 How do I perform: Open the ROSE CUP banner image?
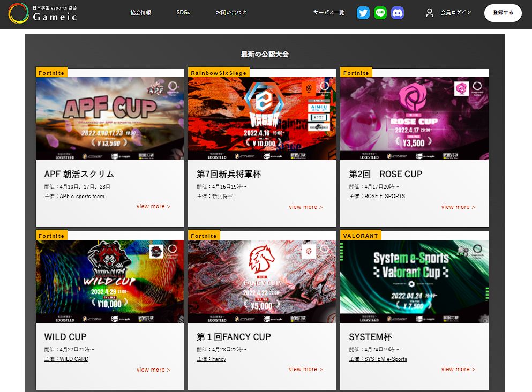[x=414, y=118]
